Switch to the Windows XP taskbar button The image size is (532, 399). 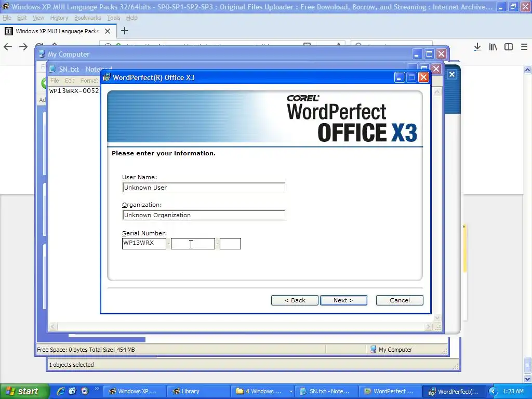pyautogui.click(x=134, y=391)
